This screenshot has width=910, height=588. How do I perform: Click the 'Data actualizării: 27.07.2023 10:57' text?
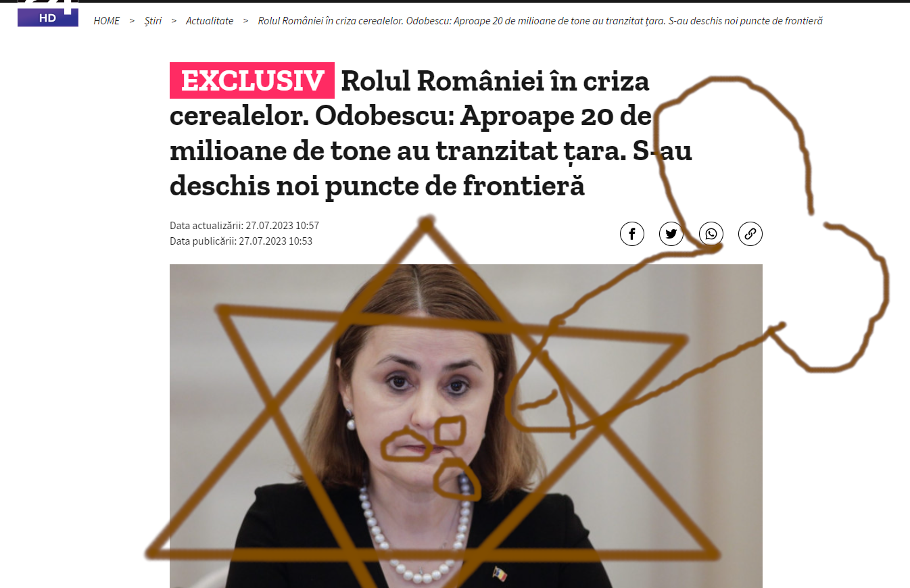(244, 226)
